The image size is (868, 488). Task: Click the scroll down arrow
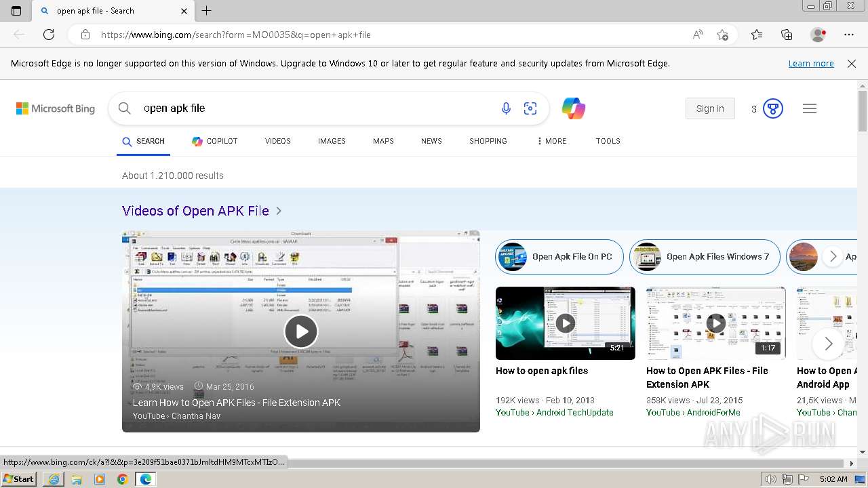(863, 452)
